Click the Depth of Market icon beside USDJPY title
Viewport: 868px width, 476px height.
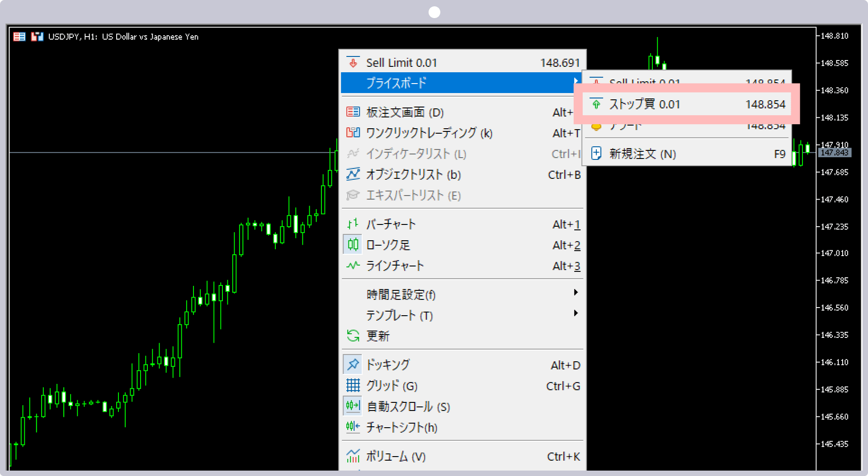coord(19,37)
